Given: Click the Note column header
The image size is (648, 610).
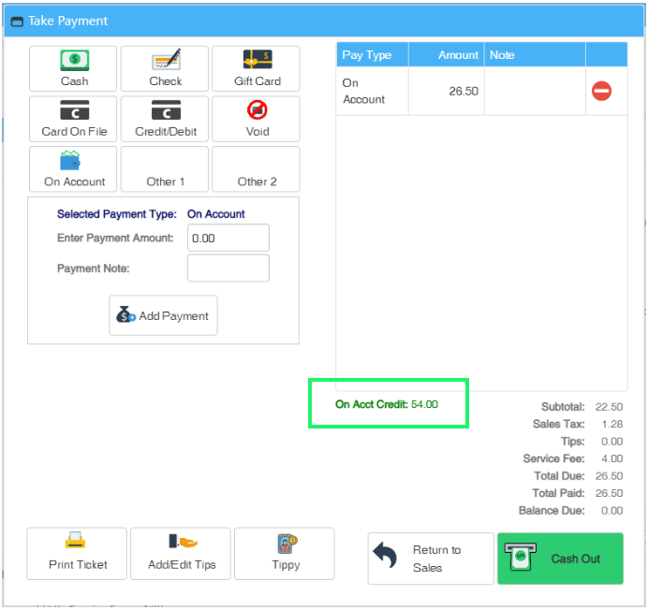Looking at the screenshot, I should coord(535,55).
